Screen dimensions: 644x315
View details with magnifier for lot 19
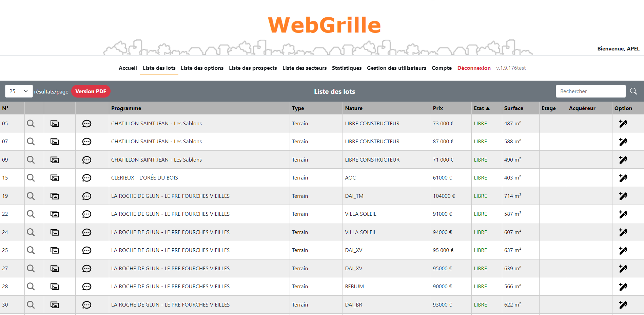coord(31,196)
